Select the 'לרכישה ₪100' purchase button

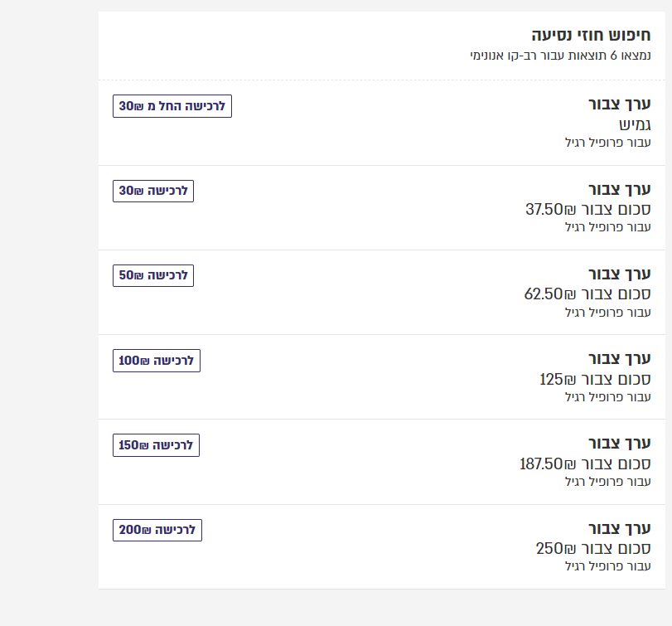point(157,361)
